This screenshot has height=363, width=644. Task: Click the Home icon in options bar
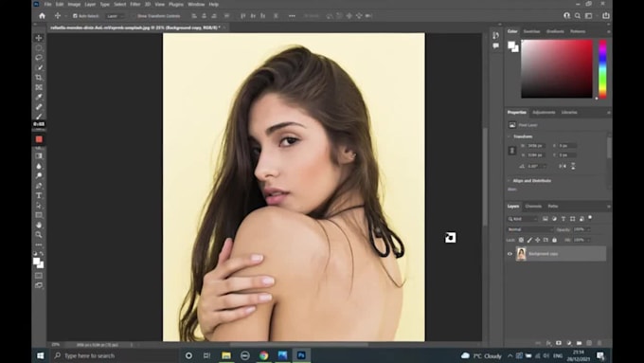tap(42, 15)
